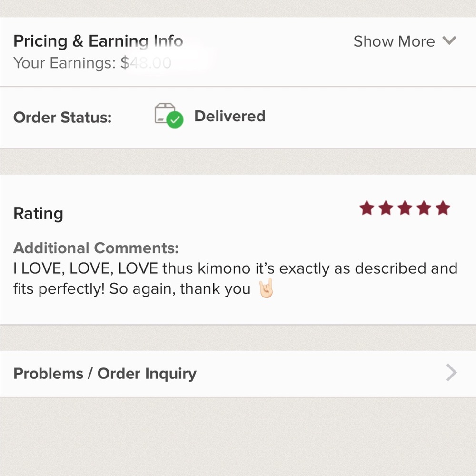
Task: Tap the fifth rating star
Action: pos(443,208)
